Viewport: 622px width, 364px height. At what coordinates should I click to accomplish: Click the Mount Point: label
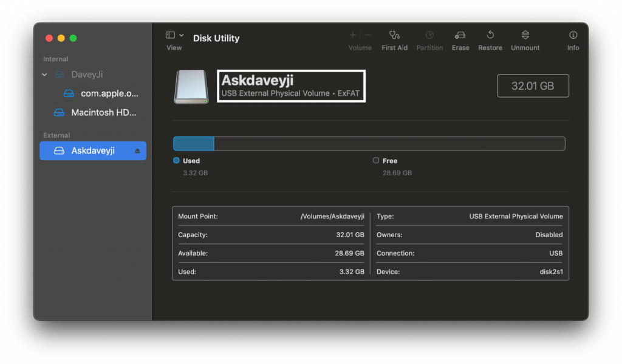click(197, 216)
